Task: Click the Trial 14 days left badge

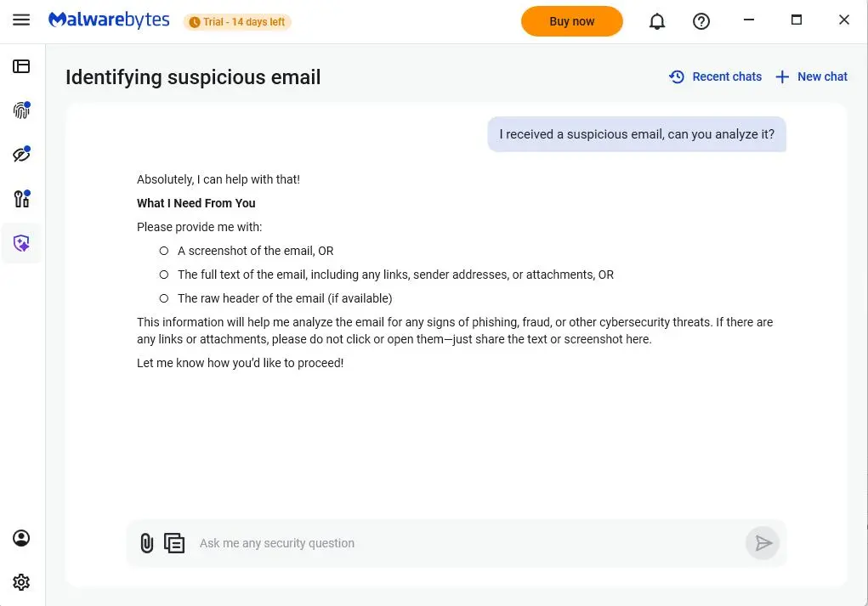Action: [237, 22]
